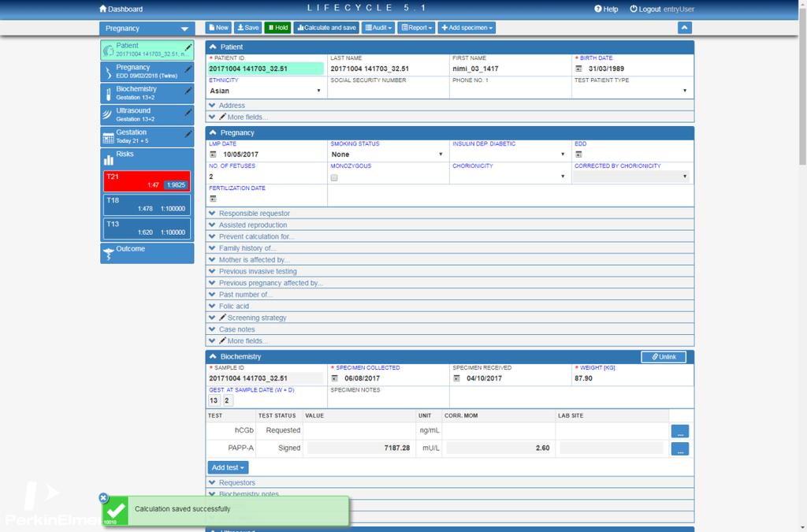The height and width of the screenshot is (532, 807).
Task: Edit the Pregnancy sidebar entry pencil
Action: point(188,69)
